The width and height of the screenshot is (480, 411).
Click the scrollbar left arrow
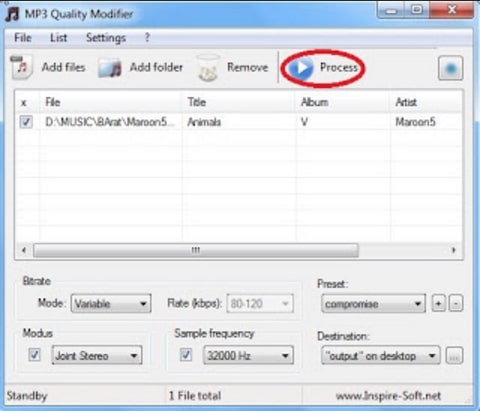pyautogui.click(x=24, y=250)
